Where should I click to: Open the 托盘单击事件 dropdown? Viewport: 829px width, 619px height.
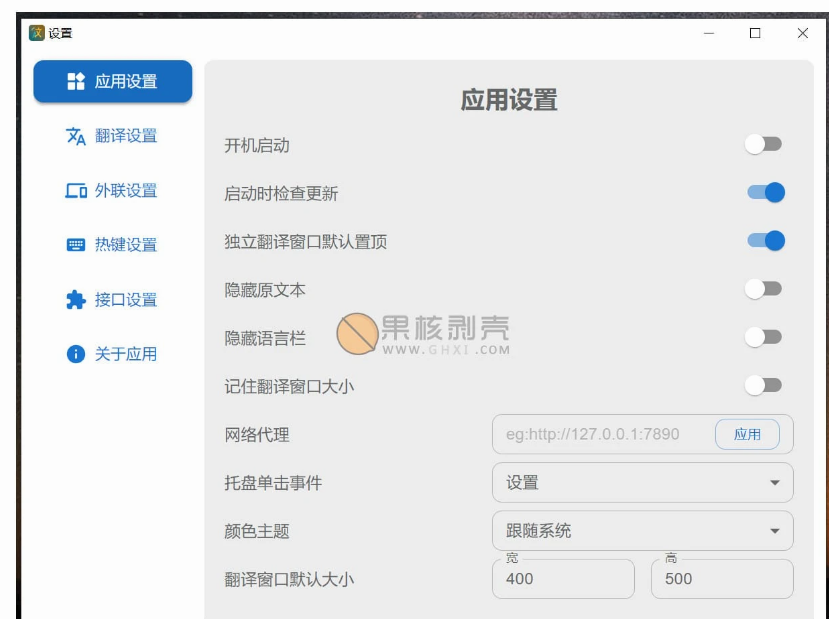click(x=642, y=483)
